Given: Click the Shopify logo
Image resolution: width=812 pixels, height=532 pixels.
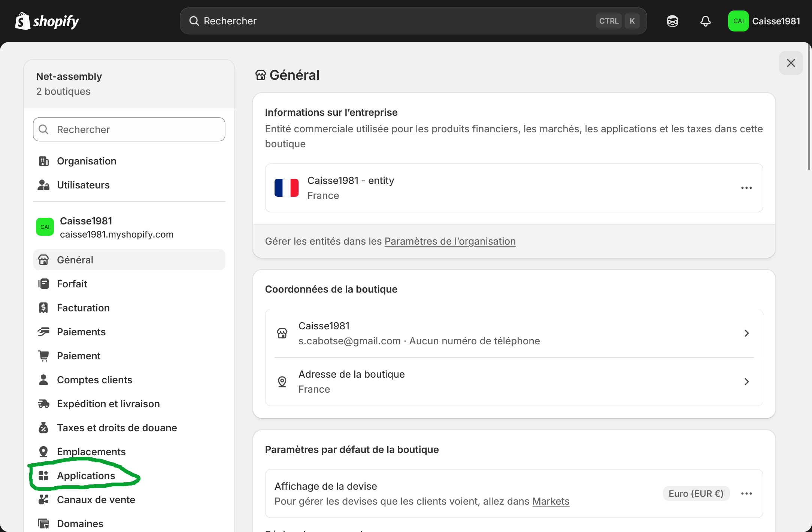Looking at the screenshot, I should click(x=47, y=21).
